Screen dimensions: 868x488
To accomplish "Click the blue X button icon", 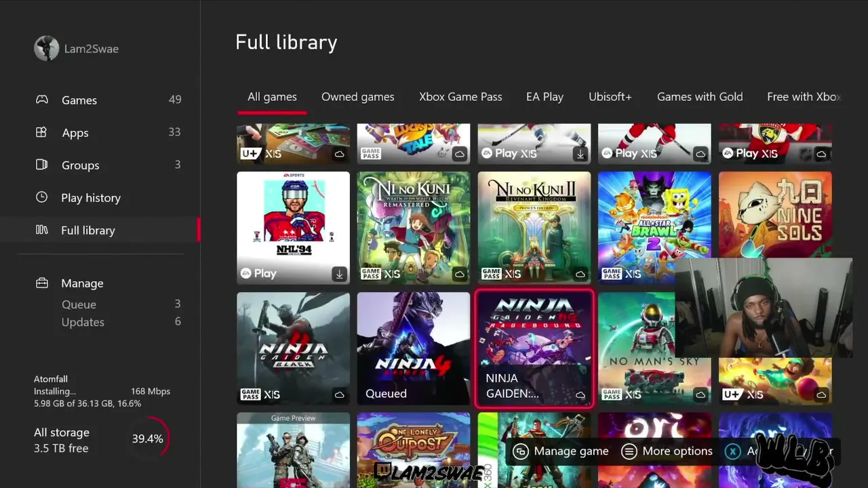I will 733,451.
